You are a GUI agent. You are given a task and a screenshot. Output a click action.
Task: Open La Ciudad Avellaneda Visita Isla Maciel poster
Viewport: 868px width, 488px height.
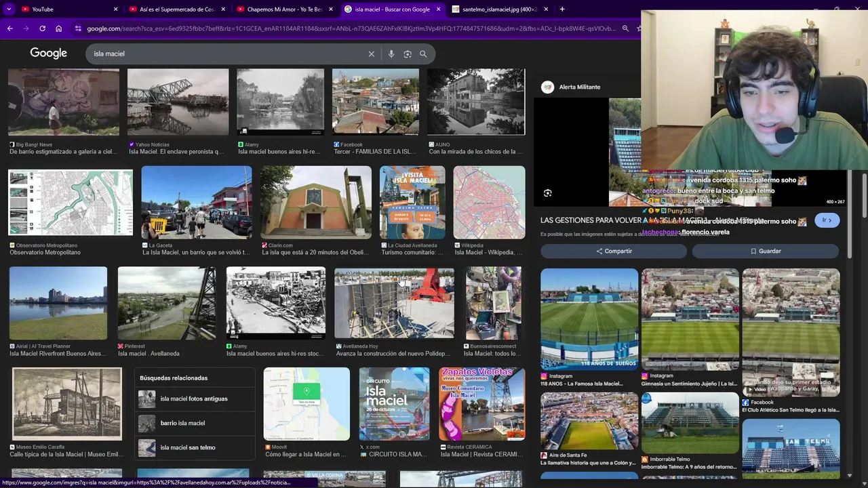point(412,202)
